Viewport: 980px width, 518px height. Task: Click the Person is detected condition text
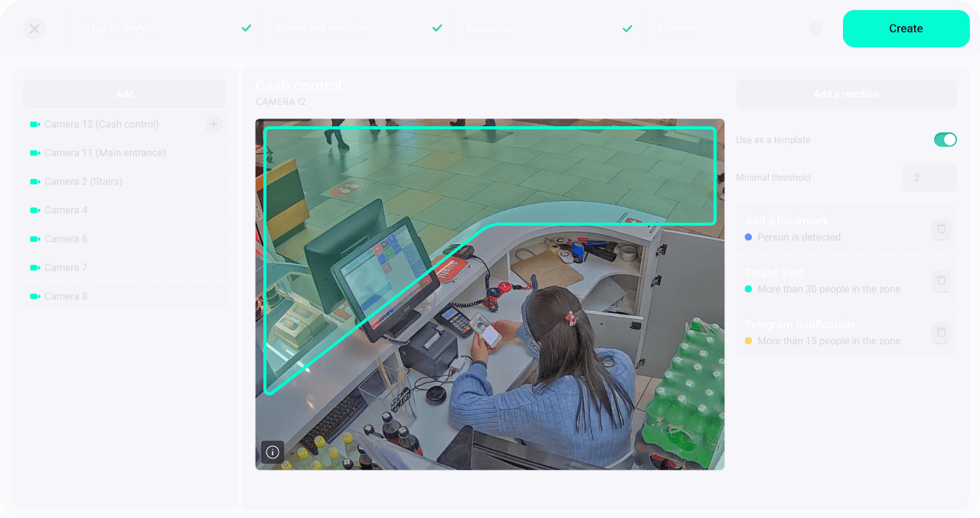point(799,237)
